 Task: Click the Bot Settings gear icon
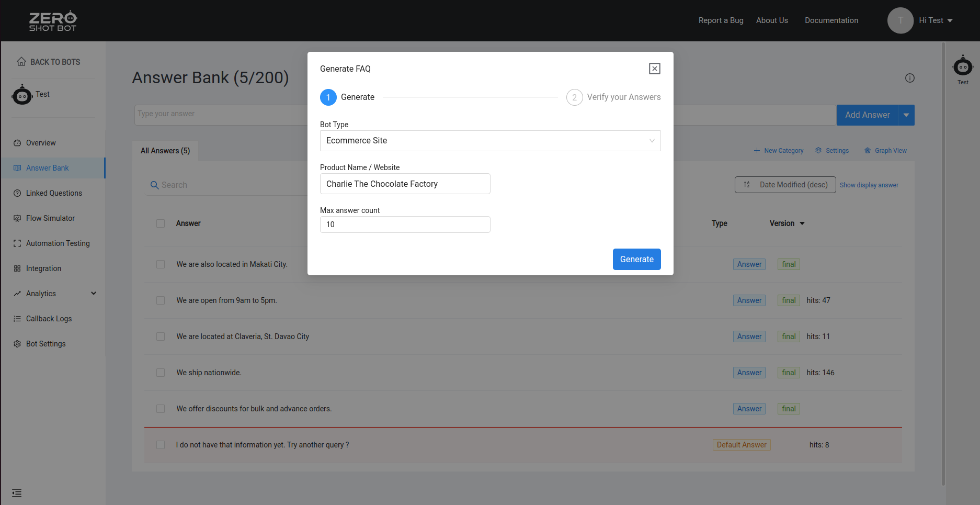coord(17,344)
